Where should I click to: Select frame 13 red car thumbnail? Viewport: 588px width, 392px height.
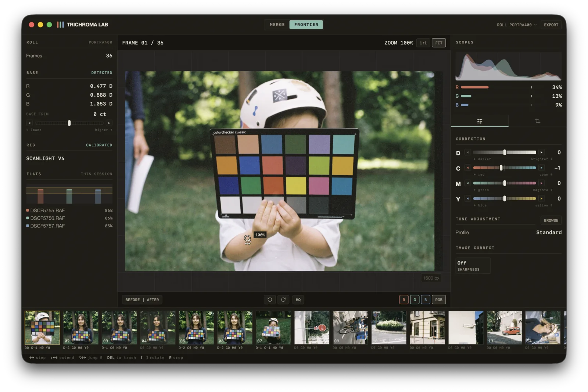[504, 328]
